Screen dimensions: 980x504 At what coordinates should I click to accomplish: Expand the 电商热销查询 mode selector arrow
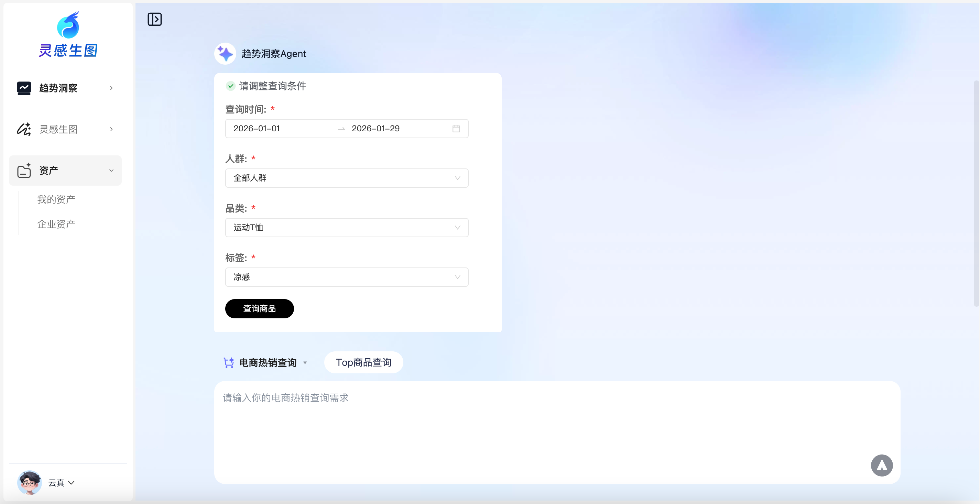[x=305, y=363]
